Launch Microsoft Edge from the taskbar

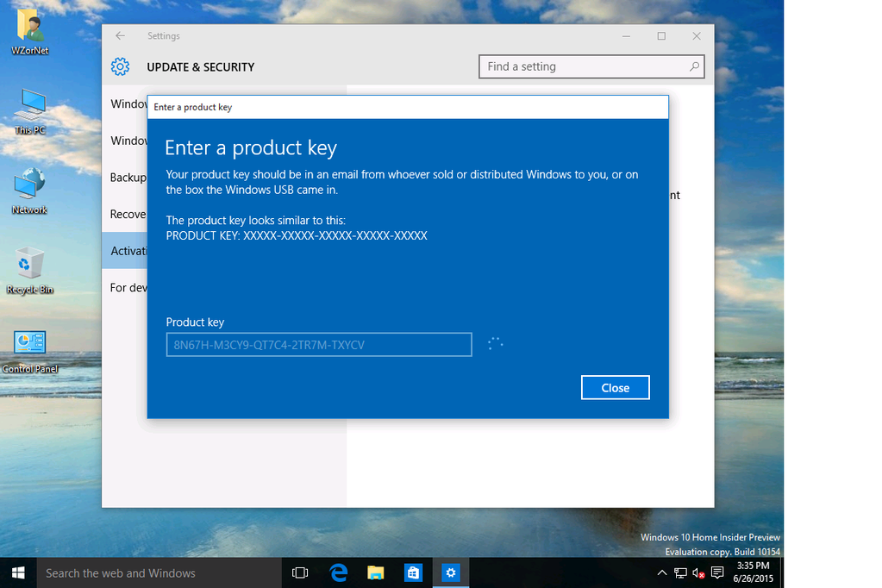338,572
